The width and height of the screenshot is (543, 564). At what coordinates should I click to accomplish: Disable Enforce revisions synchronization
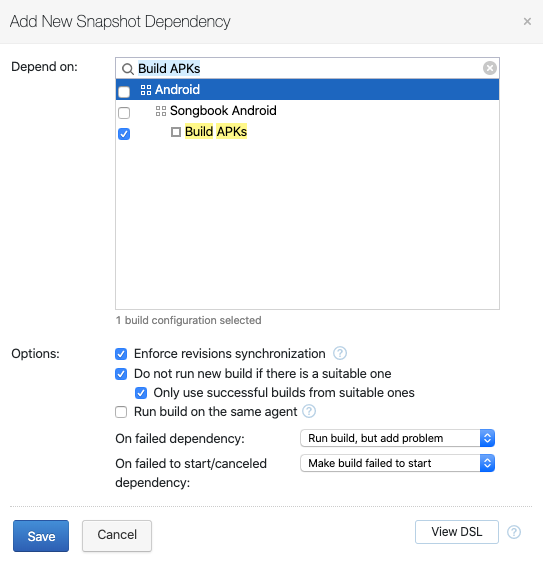click(121, 354)
